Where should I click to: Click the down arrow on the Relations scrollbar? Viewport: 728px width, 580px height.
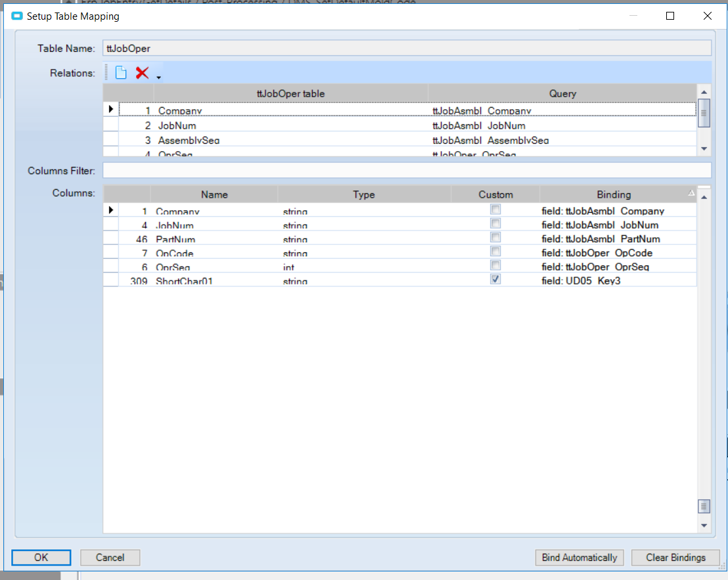(x=704, y=149)
